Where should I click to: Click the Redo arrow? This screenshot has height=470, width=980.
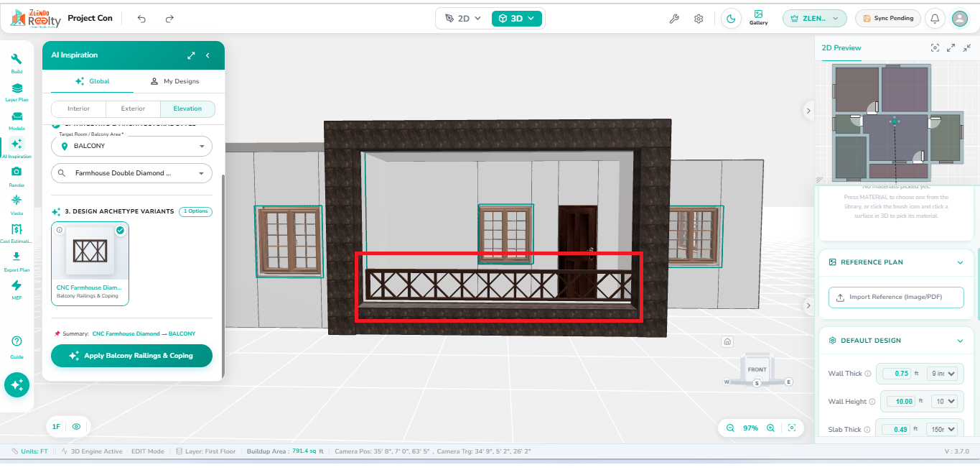coord(169,19)
